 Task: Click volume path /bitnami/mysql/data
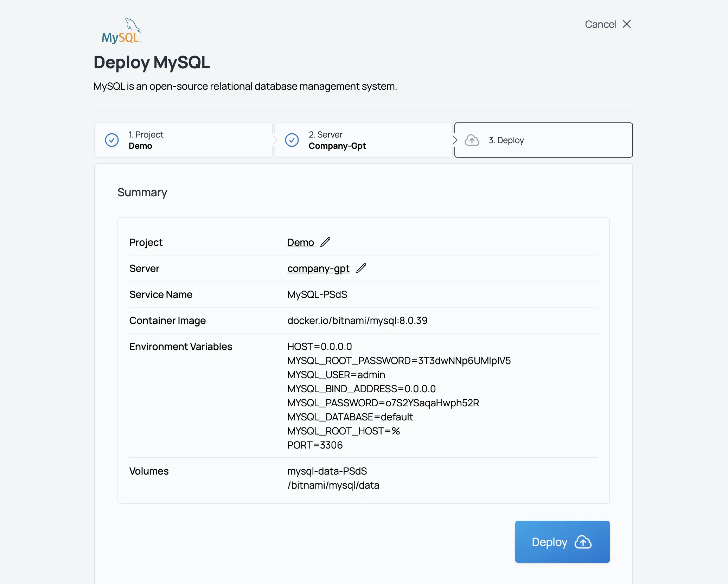333,485
